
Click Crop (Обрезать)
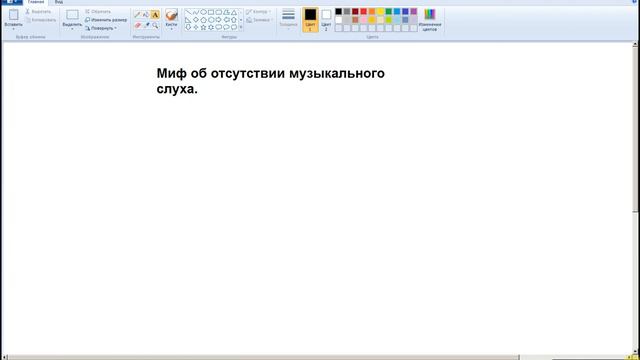pos(98,11)
